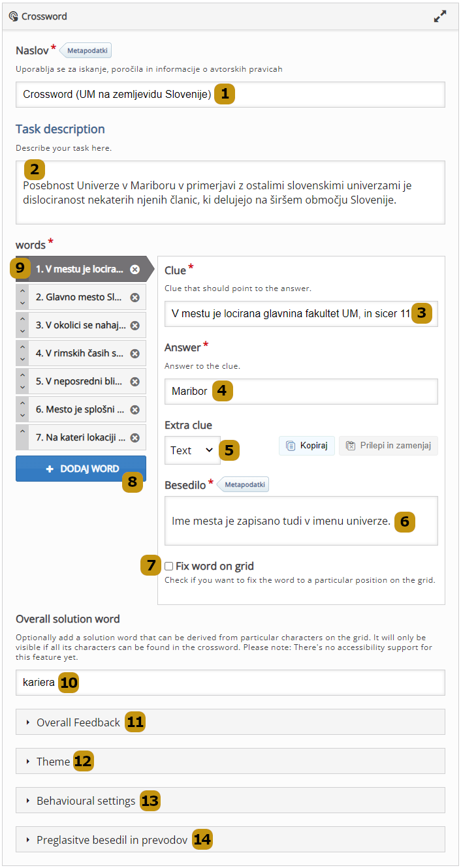461x868 pixels.
Task: Delete word 3 'V okolici se nahaj...'
Action: click(135, 326)
